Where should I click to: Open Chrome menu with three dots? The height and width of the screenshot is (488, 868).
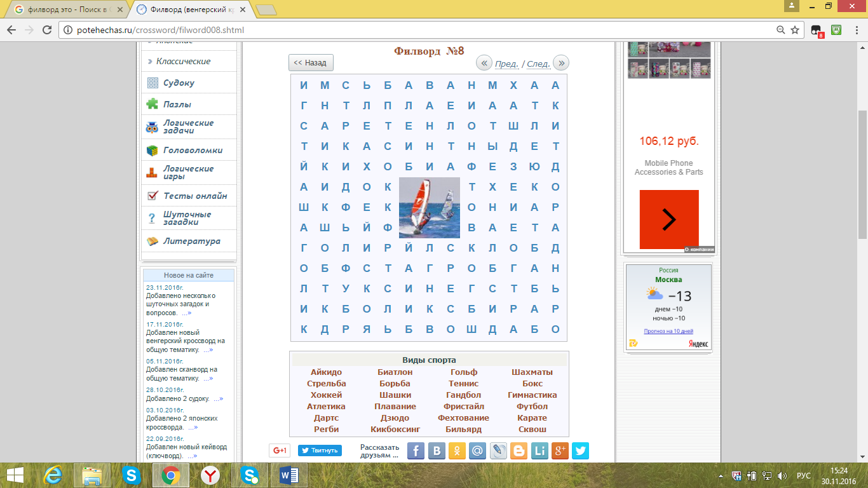(857, 30)
